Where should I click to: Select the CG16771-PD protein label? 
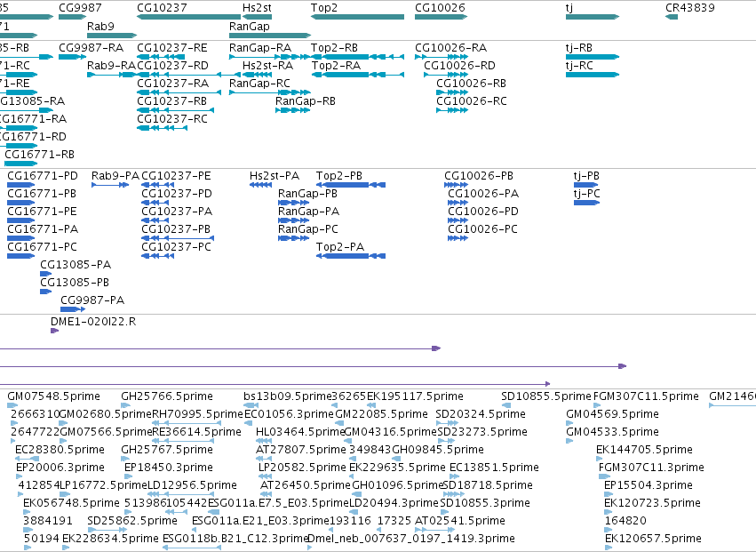(x=43, y=176)
